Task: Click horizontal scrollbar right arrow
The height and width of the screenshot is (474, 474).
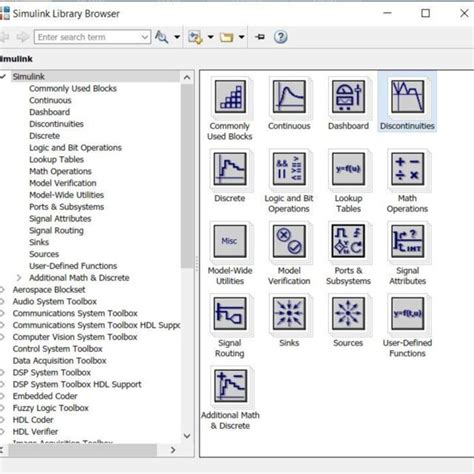Action: pyautogui.click(x=173, y=450)
